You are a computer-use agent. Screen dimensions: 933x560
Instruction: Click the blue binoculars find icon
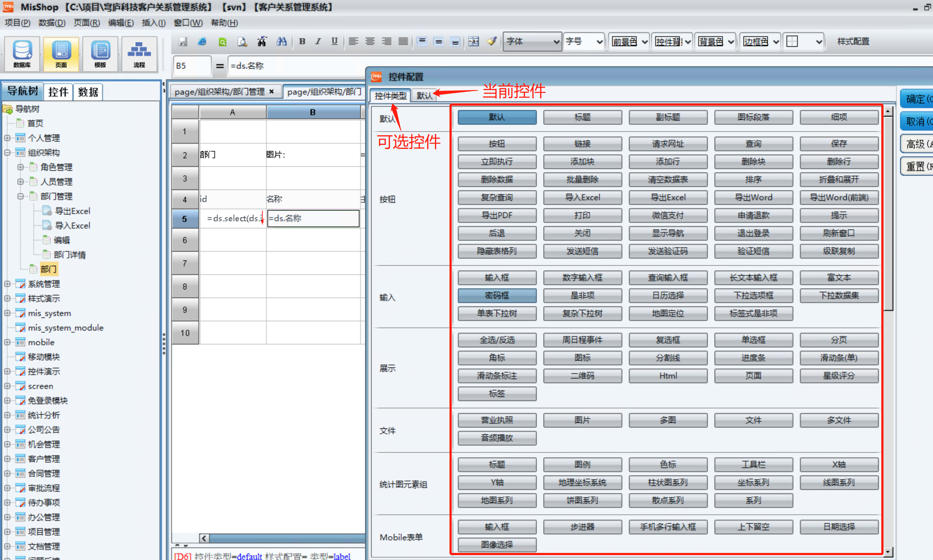[282, 42]
